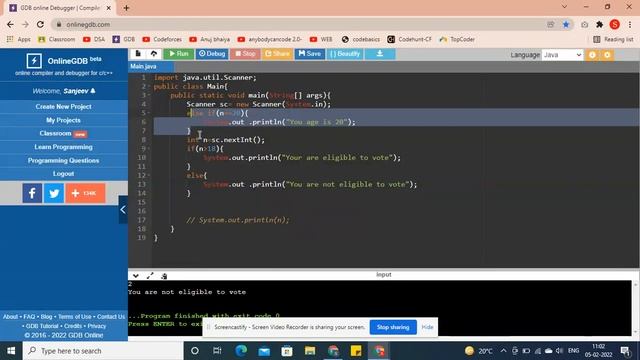Collapse the code fold at line 5
Viewport: 640px width, 360px height.
(x=149, y=113)
